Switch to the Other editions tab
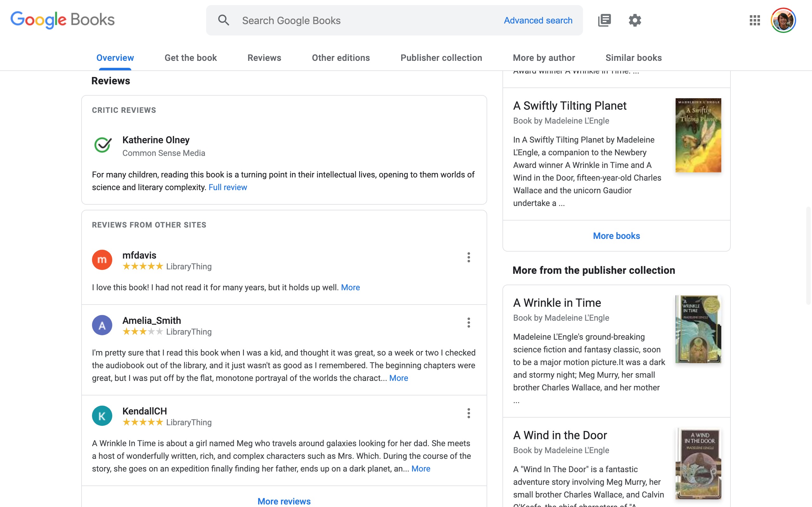 341,58
